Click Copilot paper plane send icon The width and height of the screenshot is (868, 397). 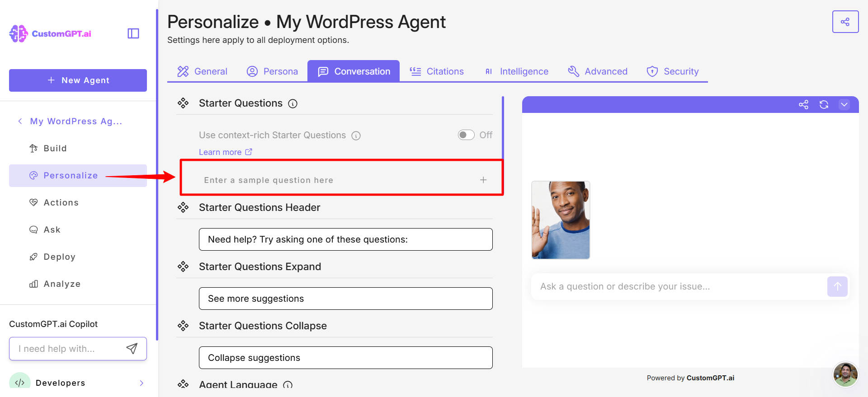click(x=132, y=348)
